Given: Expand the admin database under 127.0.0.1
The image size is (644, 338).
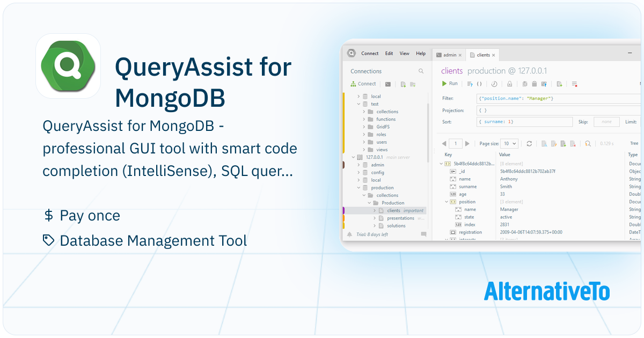Looking at the screenshot, I should (358, 165).
